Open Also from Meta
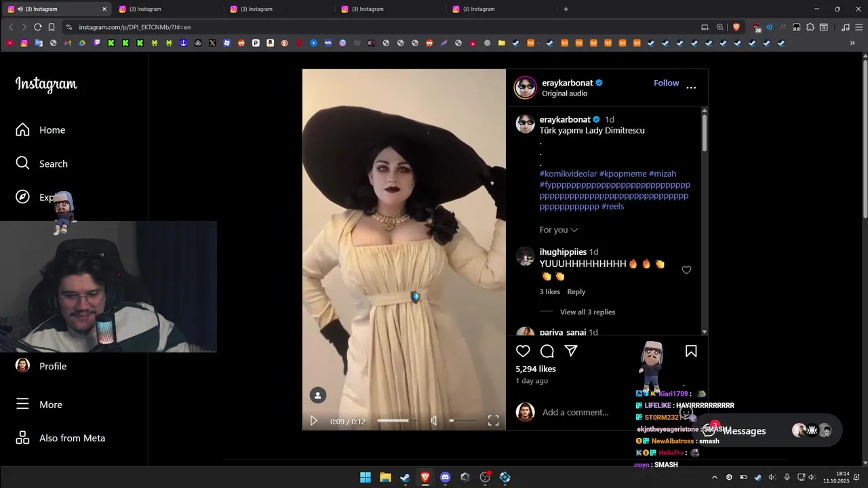The image size is (868, 488). (60, 438)
